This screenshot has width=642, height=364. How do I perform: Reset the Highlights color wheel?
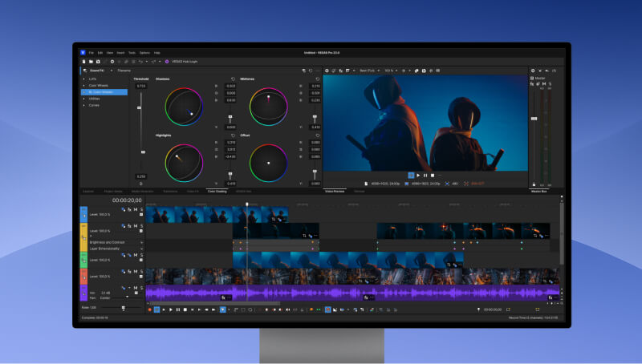coord(233,135)
